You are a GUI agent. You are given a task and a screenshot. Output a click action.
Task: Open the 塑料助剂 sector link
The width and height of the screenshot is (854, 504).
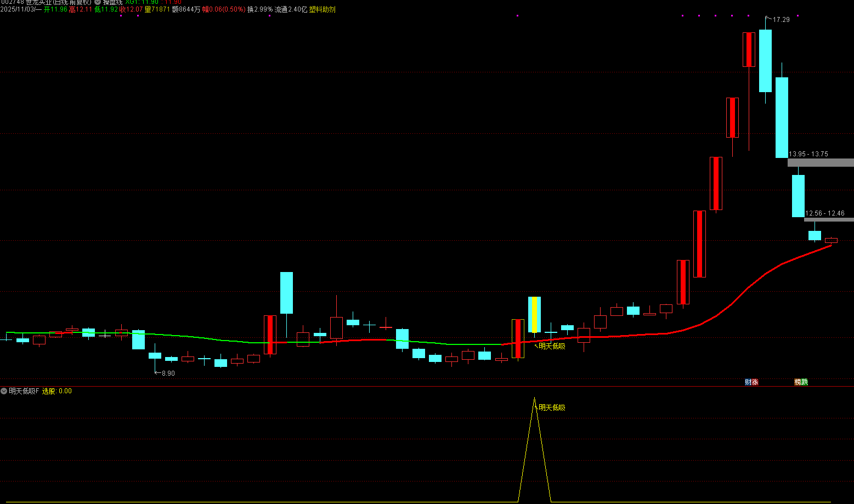coord(323,9)
